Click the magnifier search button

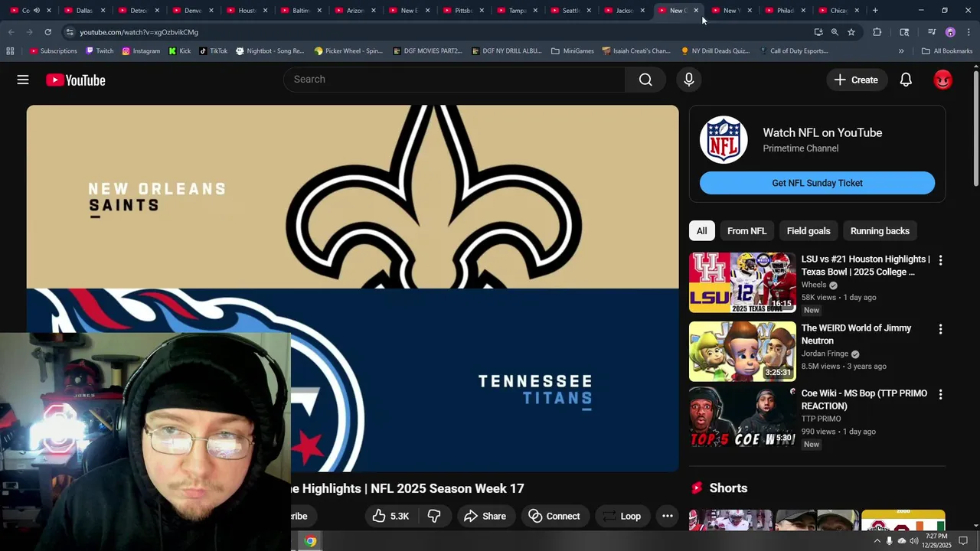coord(645,80)
